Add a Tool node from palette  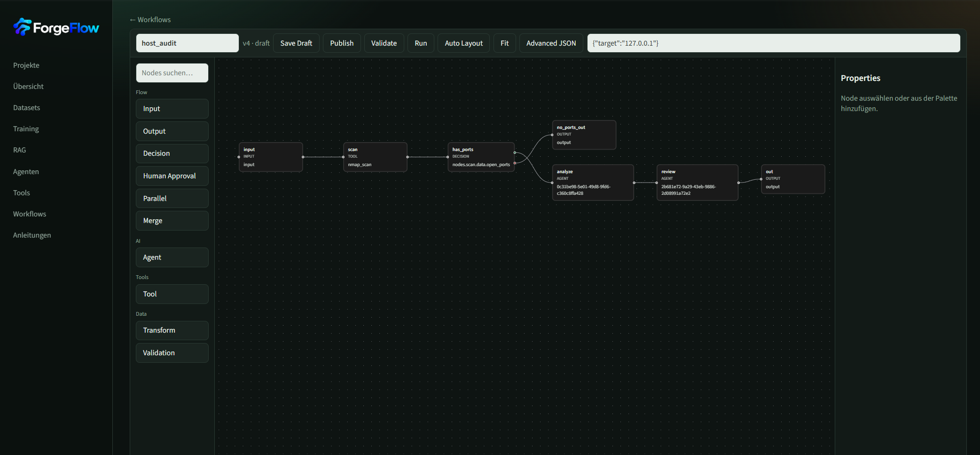pos(172,294)
